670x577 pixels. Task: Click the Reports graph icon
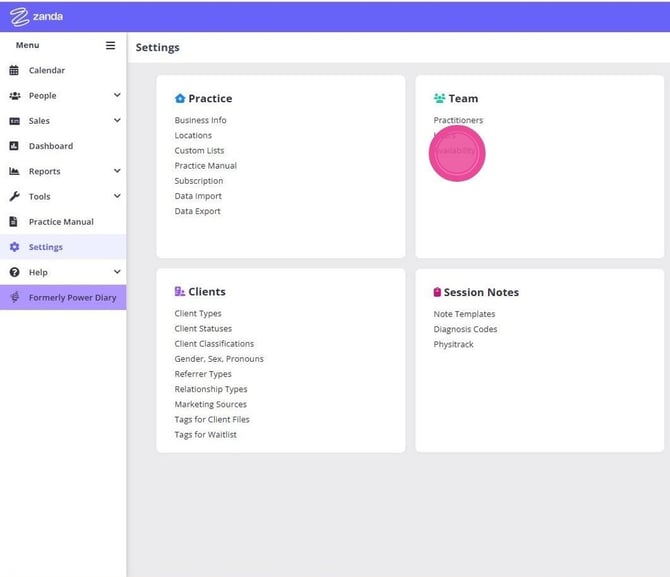pos(14,171)
